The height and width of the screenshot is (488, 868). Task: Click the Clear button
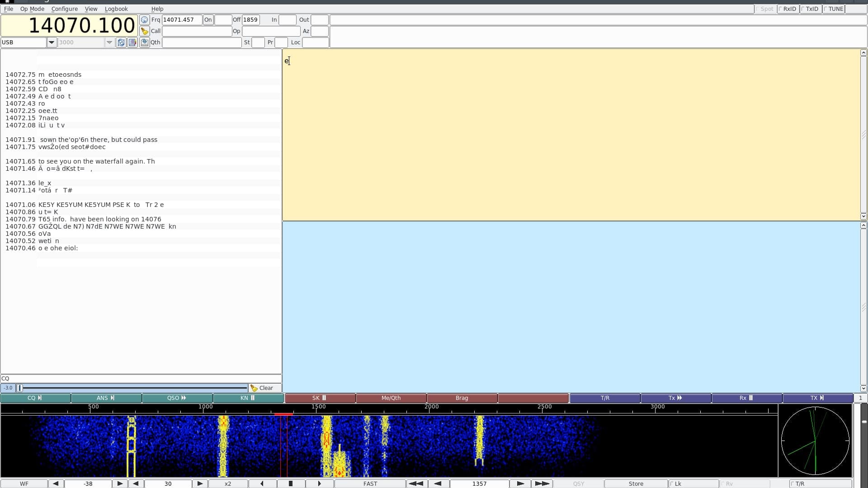[265, 388]
